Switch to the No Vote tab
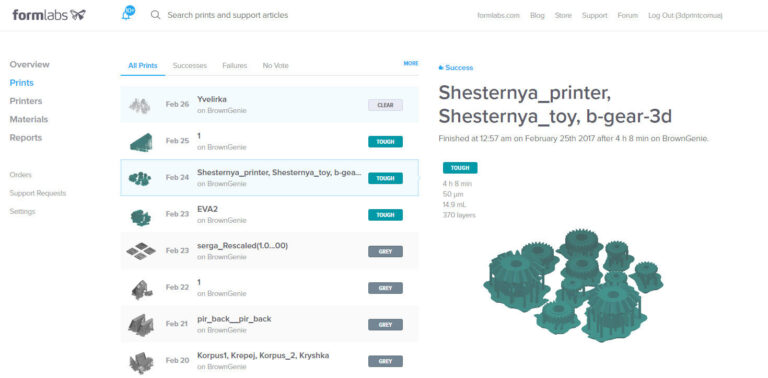 pyautogui.click(x=275, y=66)
